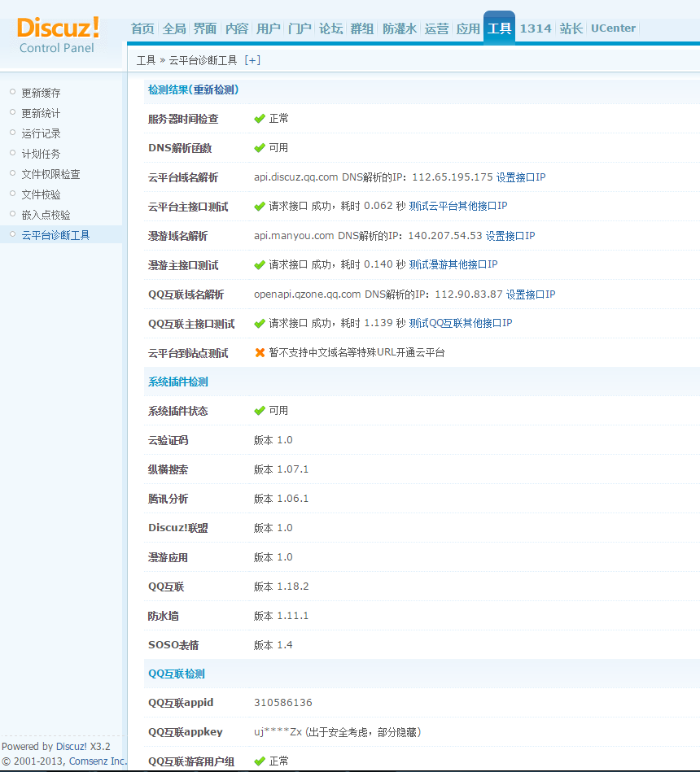
Task: Switch to the 论坛 navigation tab
Action: [331, 28]
